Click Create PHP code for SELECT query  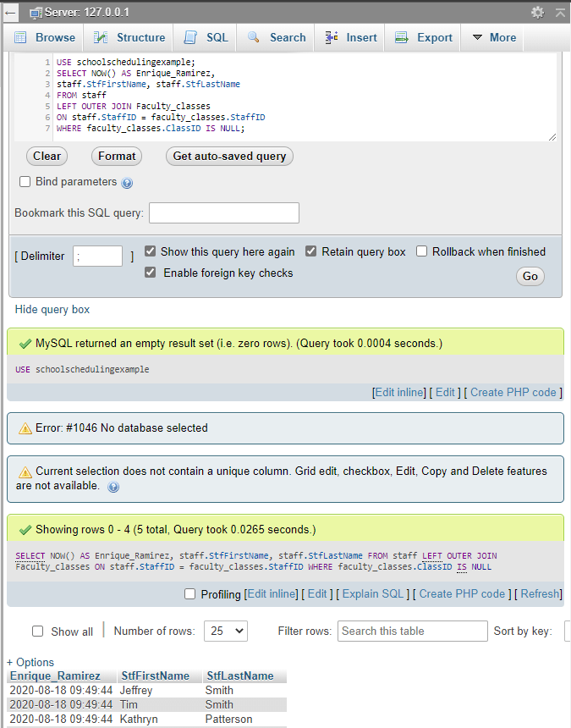[x=462, y=593]
